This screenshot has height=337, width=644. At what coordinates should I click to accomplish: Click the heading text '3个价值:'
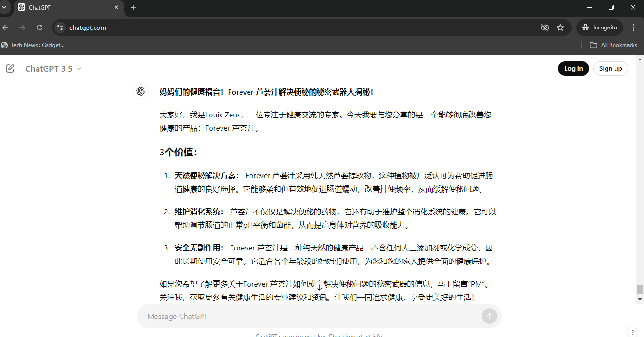pos(178,152)
